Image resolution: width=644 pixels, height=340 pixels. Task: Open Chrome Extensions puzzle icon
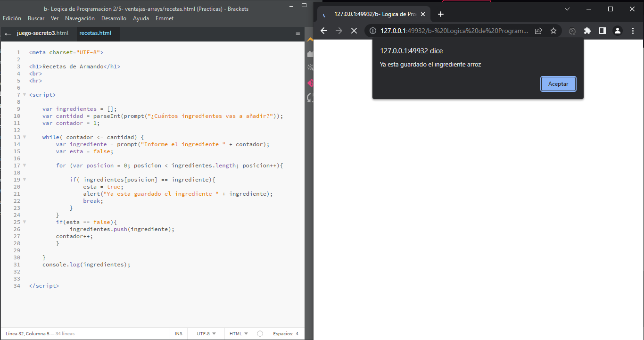[x=587, y=31]
